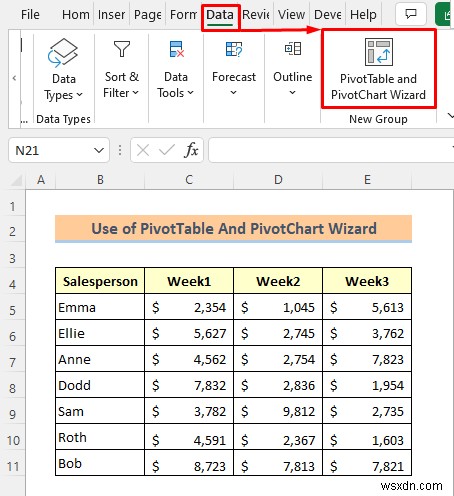This screenshot has width=454, height=496.
Task: Open the Data Types gallery icon
Action: (x=63, y=53)
